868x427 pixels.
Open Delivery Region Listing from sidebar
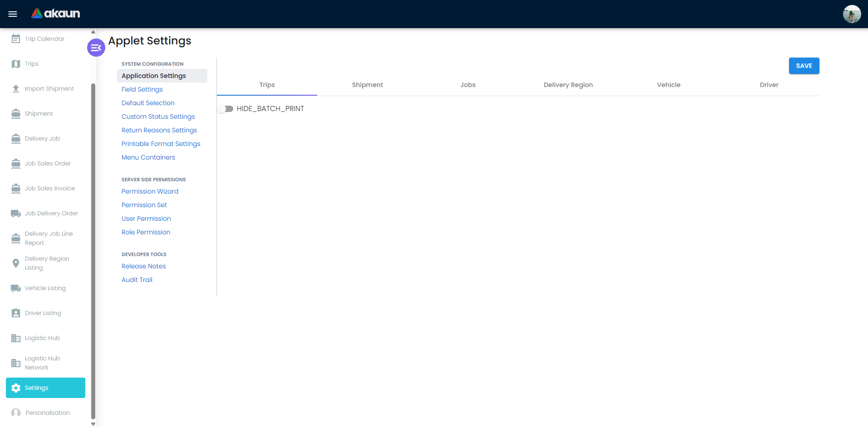pos(16,263)
